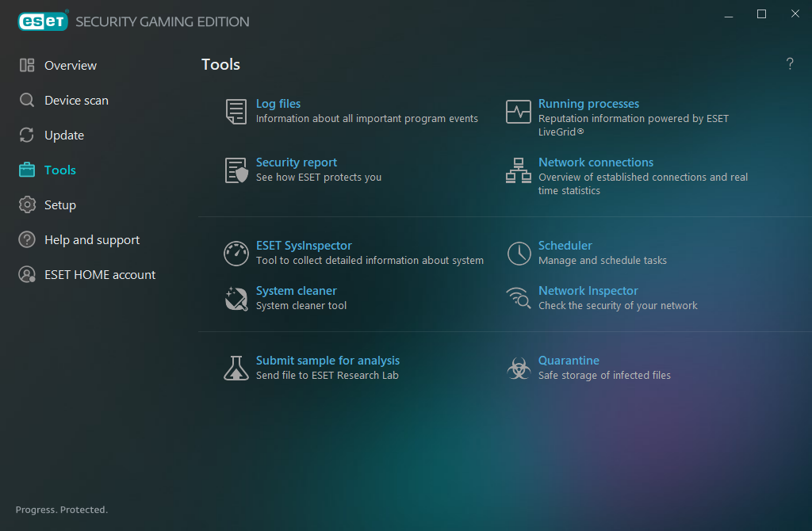812x531 pixels.
Task: Select Tools in the sidebar
Action: point(60,170)
